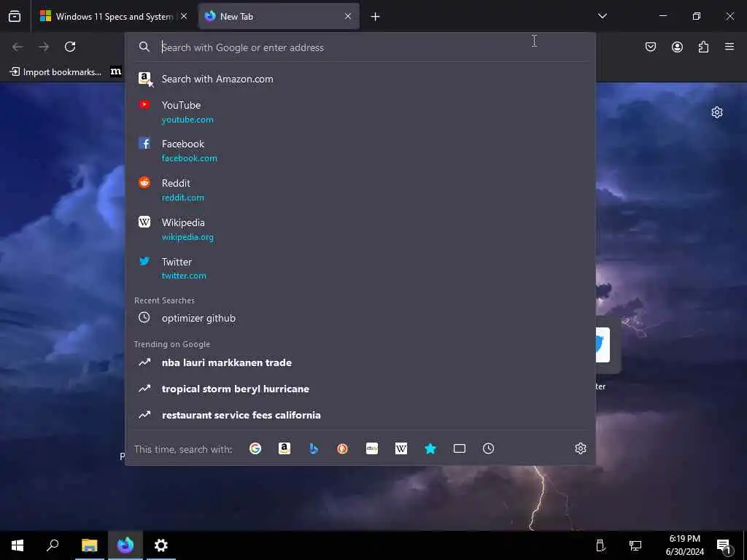Open the Reddit suggestion
The height and width of the screenshot is (560, 747).
[360, 190]
